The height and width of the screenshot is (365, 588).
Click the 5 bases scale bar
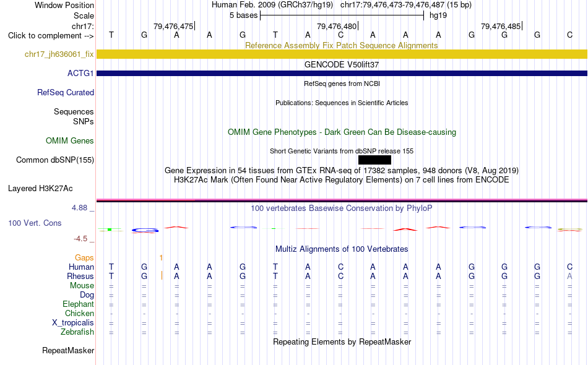click(x=342, y=15)
